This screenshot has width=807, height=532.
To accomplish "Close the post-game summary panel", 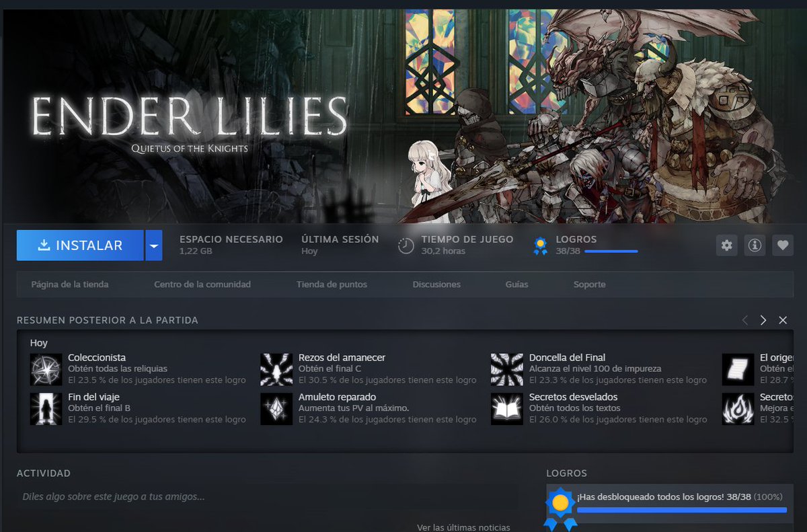I will point(783,320).
